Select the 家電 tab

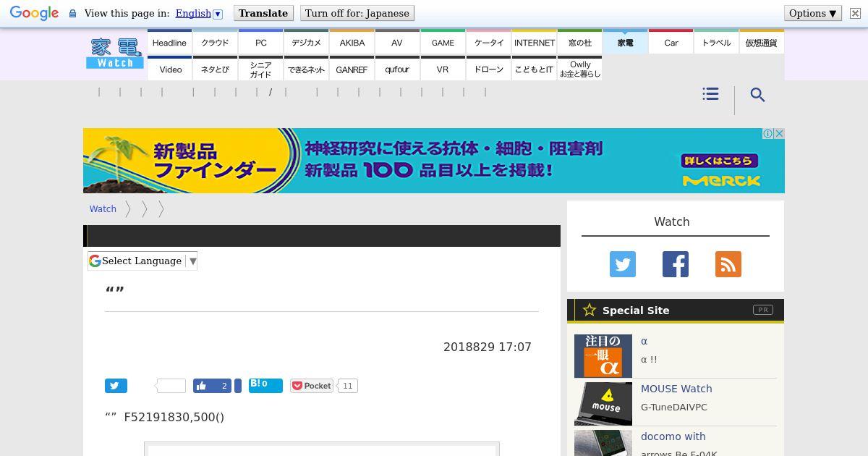coord(625,42)
